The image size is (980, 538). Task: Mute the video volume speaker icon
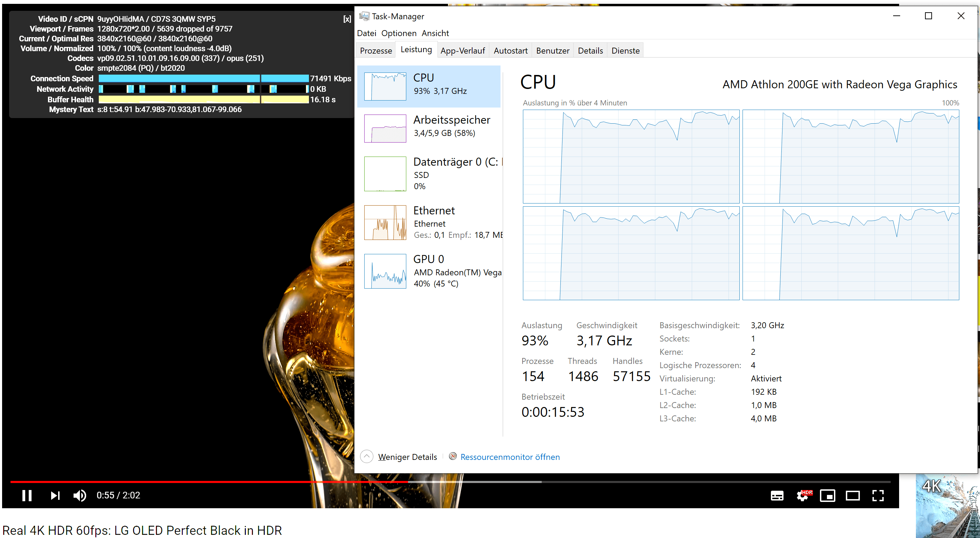(x=80, y=495)
